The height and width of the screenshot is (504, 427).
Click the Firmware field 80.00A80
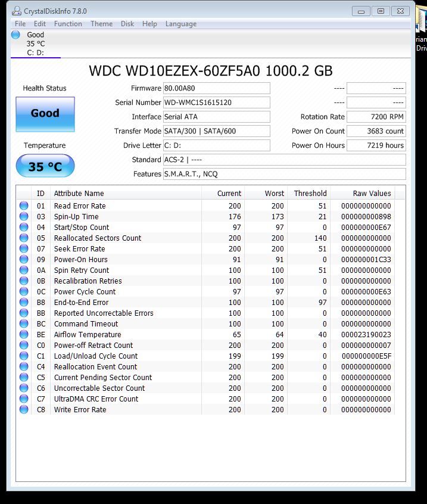(x=217, y=88)
